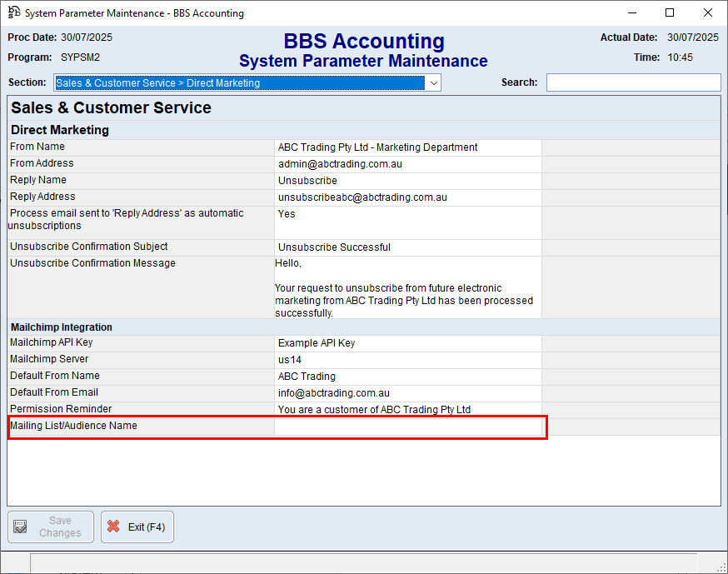Click the Save Changes disk icon
The image size is (728, 574).
click(x=21, y=527)
